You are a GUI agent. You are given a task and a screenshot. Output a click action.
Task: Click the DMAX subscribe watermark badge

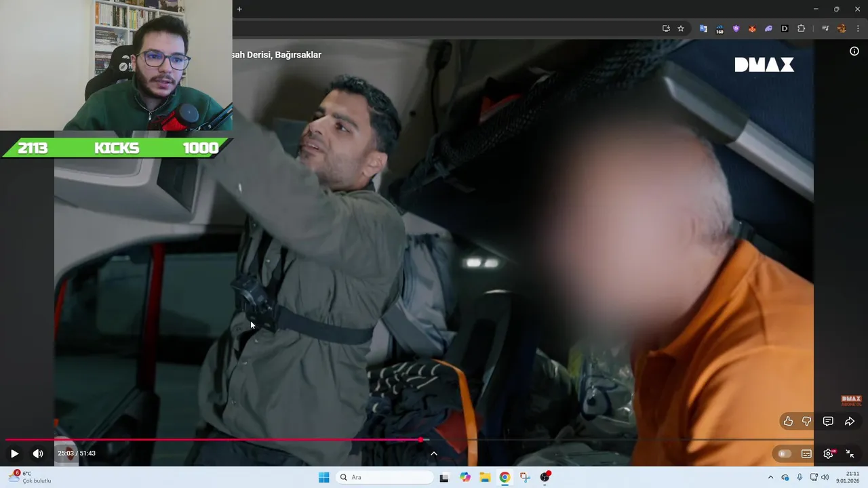click(851, 401)
